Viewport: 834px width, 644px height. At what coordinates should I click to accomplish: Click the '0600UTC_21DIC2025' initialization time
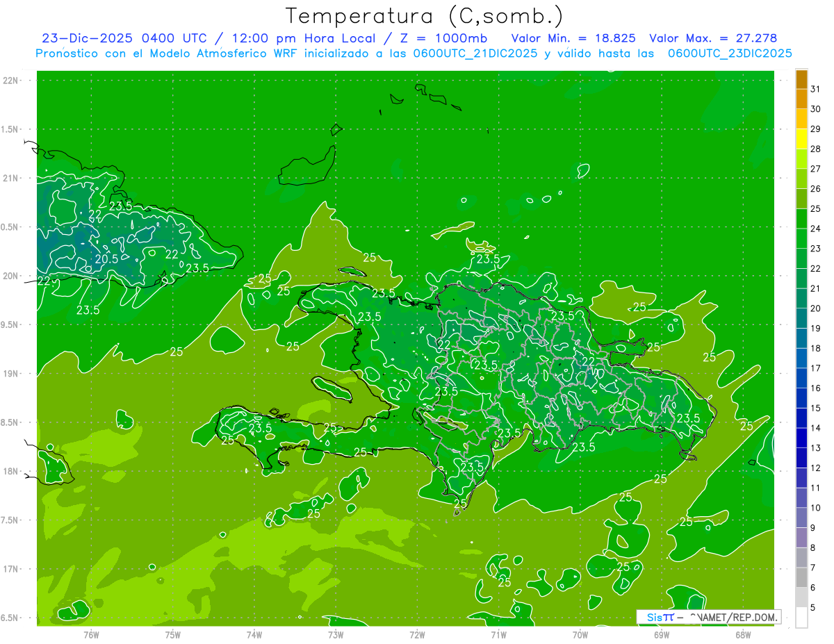(475, 53)
